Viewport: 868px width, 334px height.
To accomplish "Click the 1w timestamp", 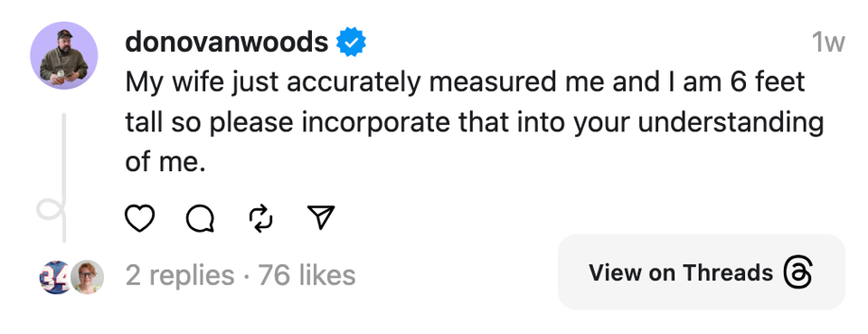I will [x=828, y=43].
